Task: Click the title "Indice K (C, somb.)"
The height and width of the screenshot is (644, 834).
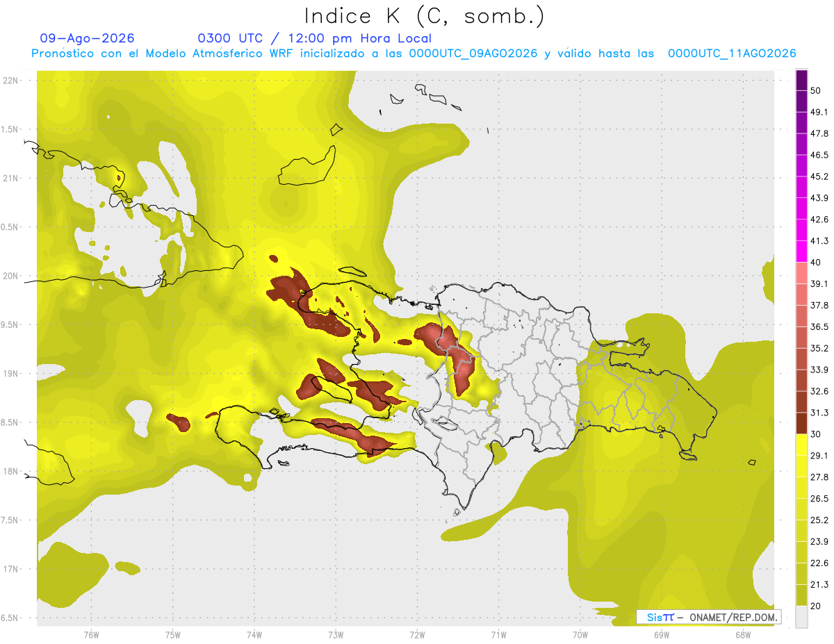Action: [x=425, y=17]
